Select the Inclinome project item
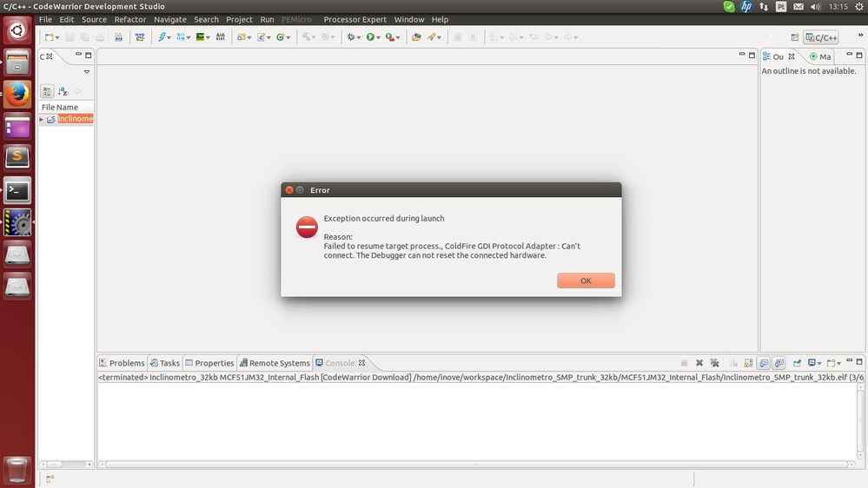Screen dimensions: 868x488 75,119
